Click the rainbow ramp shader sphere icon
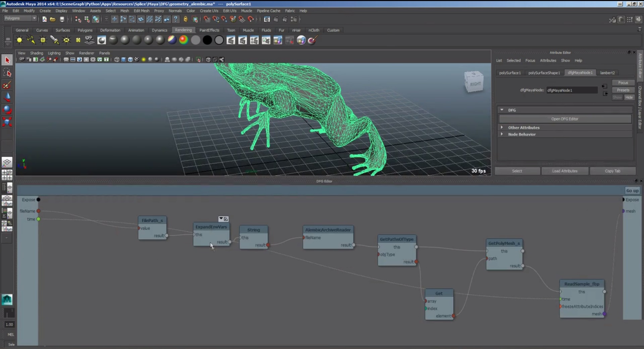Screen dimensions: 644x349 184,40
